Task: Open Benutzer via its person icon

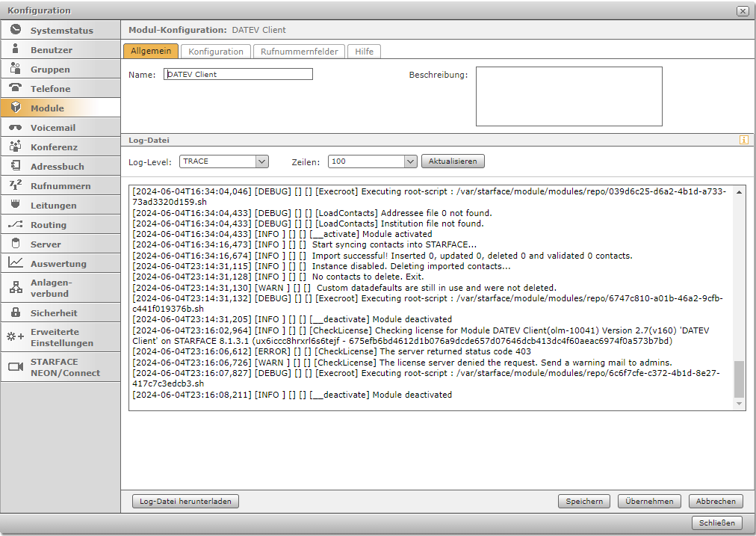Action: (x=16, y=49)
